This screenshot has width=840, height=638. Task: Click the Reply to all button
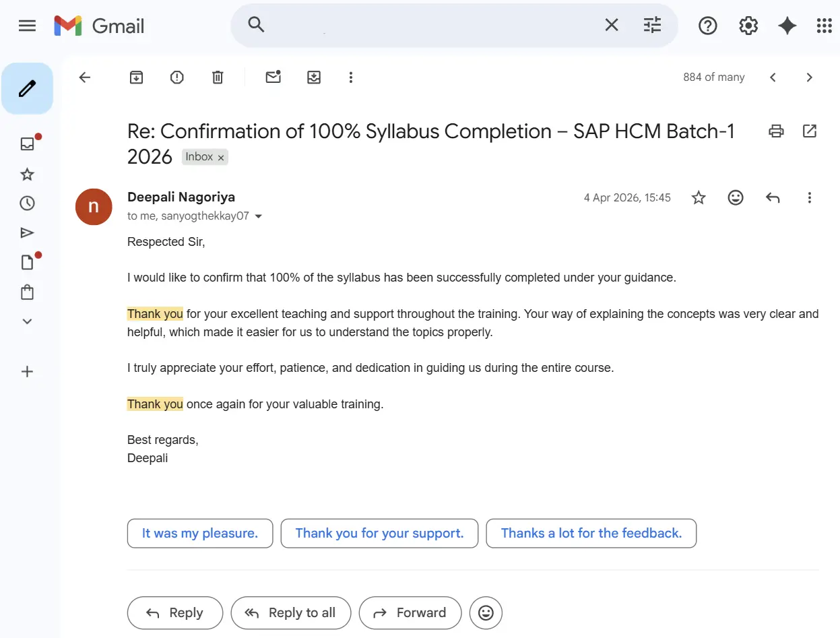click(291, 612)
